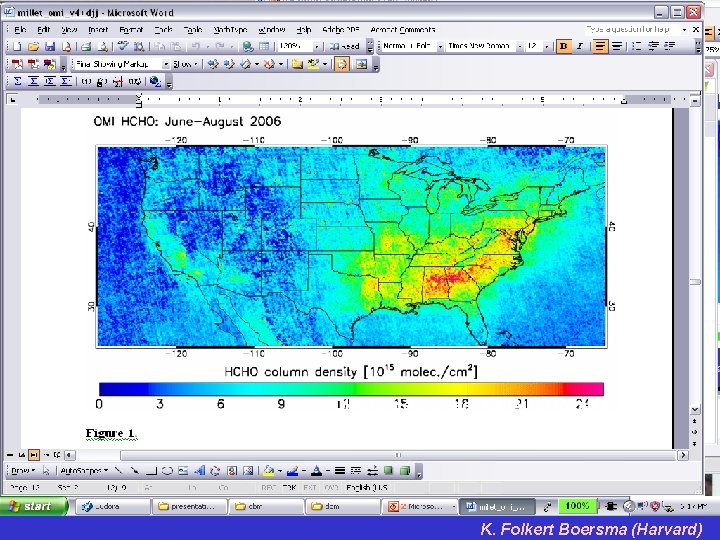Screen dimensions: 720x540
Task: Open the MathType menu
Action: 231,29
